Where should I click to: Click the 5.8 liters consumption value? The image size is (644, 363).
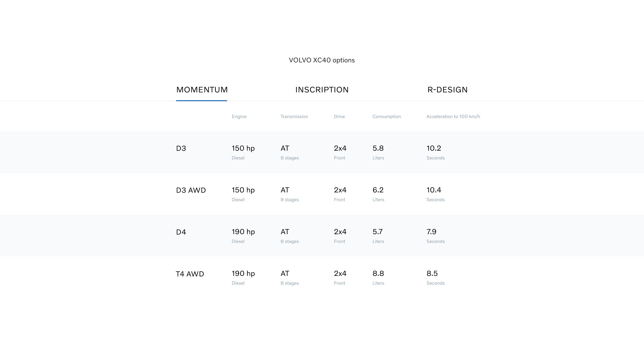(378, 148)
